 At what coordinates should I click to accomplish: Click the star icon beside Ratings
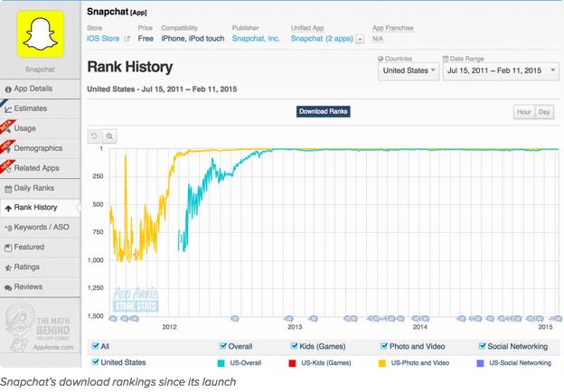coord(8,267)
